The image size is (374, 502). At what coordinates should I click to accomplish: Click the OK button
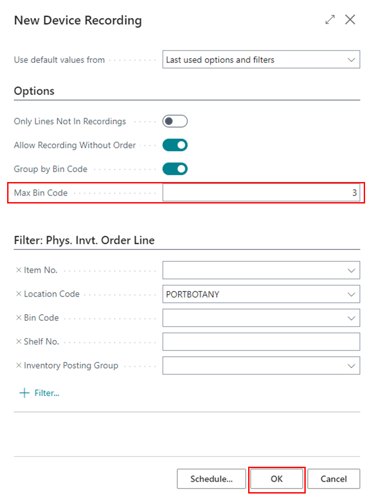tap(276, 479)
